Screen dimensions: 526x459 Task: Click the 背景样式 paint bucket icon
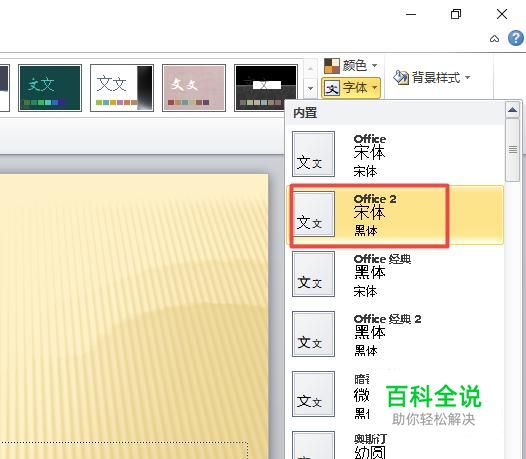coord(401,78)
